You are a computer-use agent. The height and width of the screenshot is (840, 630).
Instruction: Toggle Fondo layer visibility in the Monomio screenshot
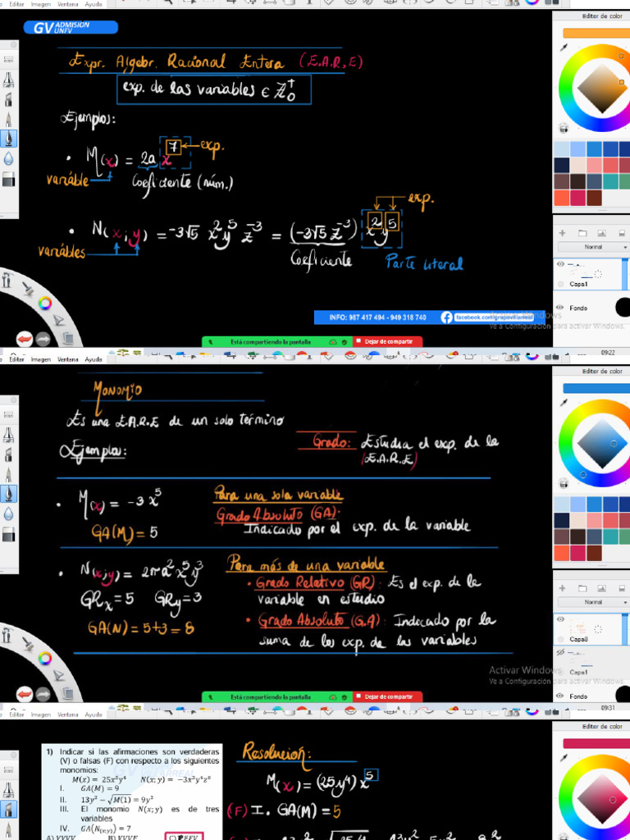tap(561, 696)
